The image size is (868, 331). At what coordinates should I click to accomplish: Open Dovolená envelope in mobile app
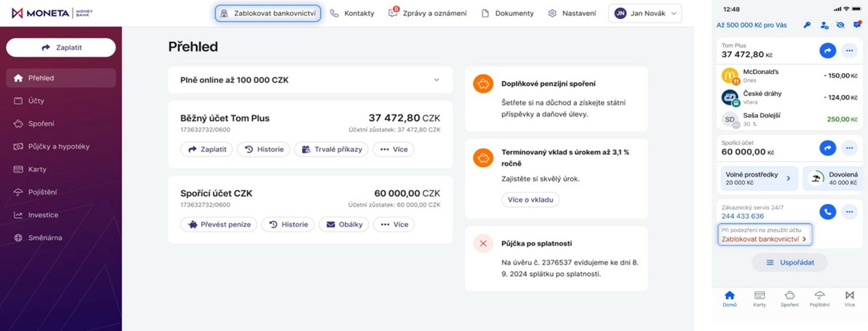pos(833,178)
